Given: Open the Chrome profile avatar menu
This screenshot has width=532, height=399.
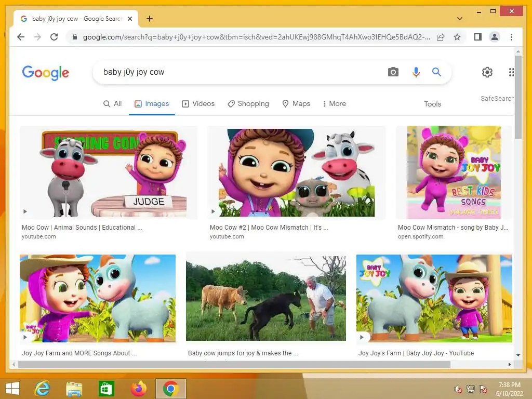Looking at the screenshot, I should point(495,37).
